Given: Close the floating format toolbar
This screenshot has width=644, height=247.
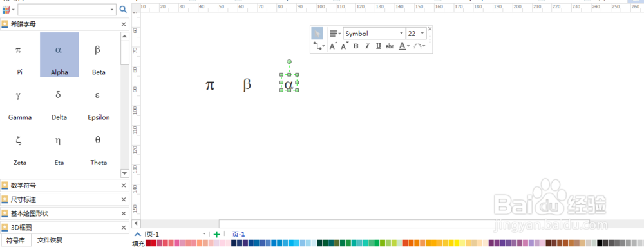Looking at the screenshot, I should pos(430,29).
